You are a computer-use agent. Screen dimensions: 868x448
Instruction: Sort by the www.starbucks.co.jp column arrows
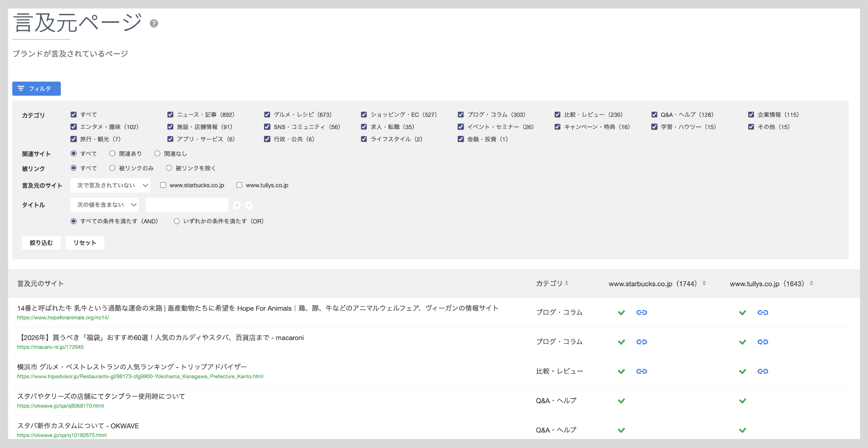pos(704,283)
